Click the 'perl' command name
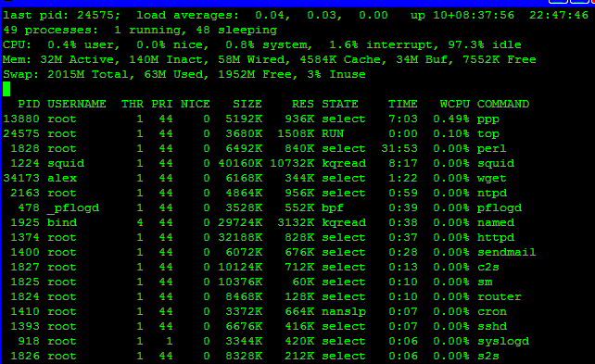 (492, 149)
